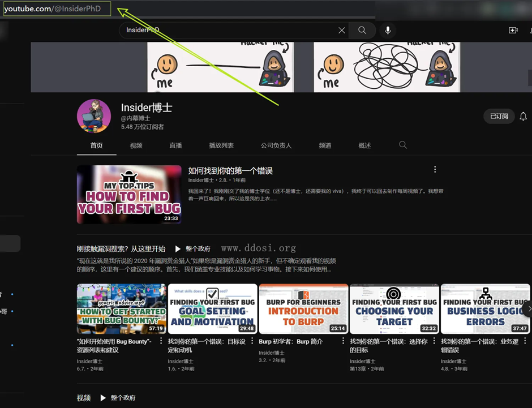Switch to the 直播 tab
Screen dimensions: 532x408
coord(176,145)
